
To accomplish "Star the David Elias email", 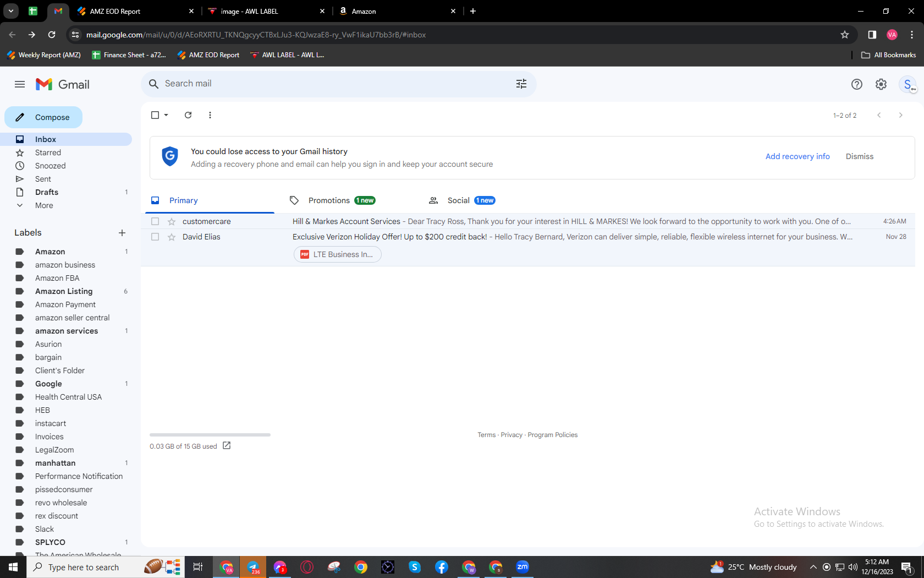I will pyautogui.click(x=172, y=237).
